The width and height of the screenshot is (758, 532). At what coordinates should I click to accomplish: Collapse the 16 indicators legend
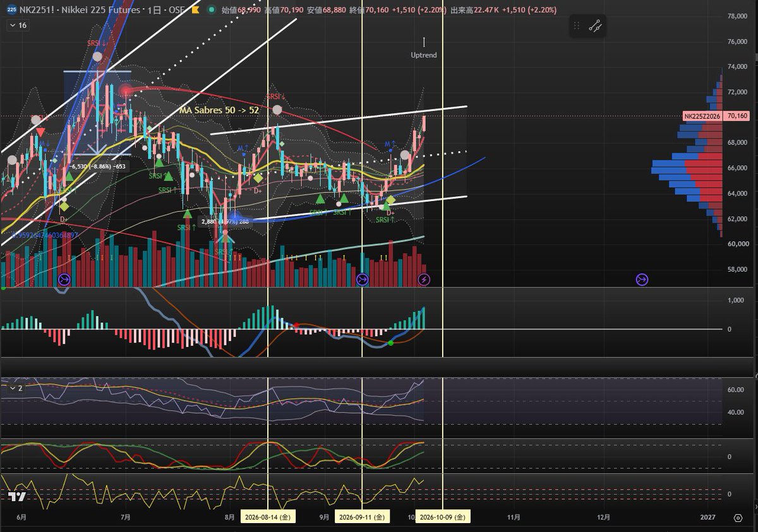coord(18,25)
